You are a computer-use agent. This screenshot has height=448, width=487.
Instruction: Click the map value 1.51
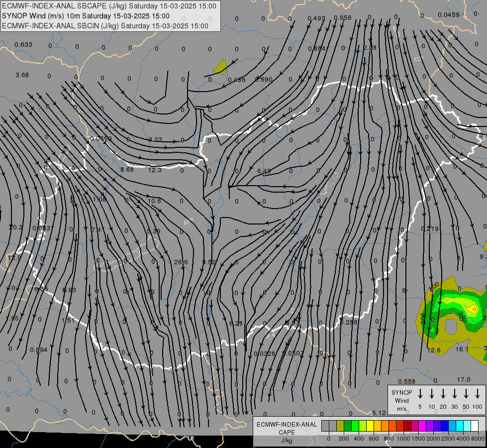[68, 320]
